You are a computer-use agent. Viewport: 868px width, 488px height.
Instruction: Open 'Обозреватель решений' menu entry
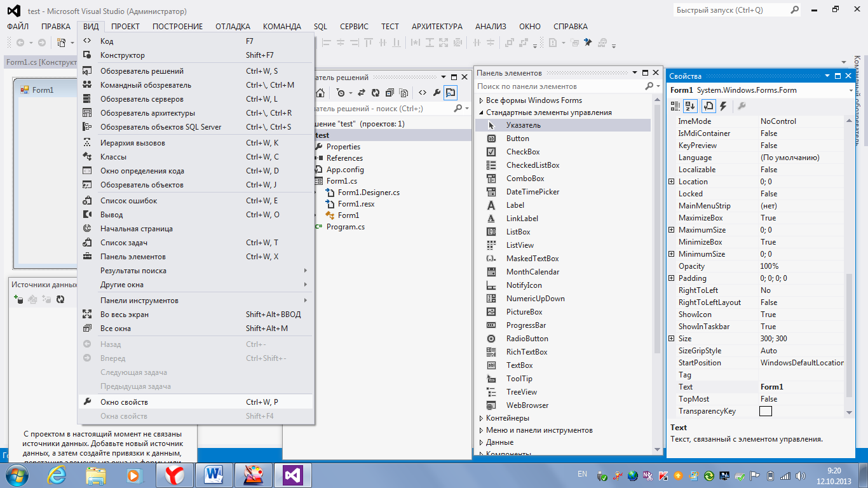[196, 71]
